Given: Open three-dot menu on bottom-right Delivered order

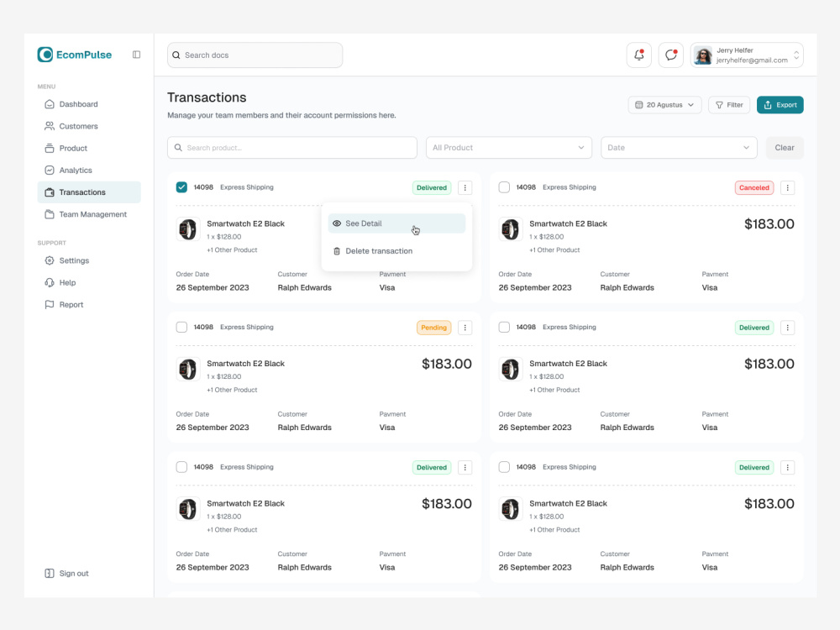Looking at the screenshot, I should coord(788,467).
